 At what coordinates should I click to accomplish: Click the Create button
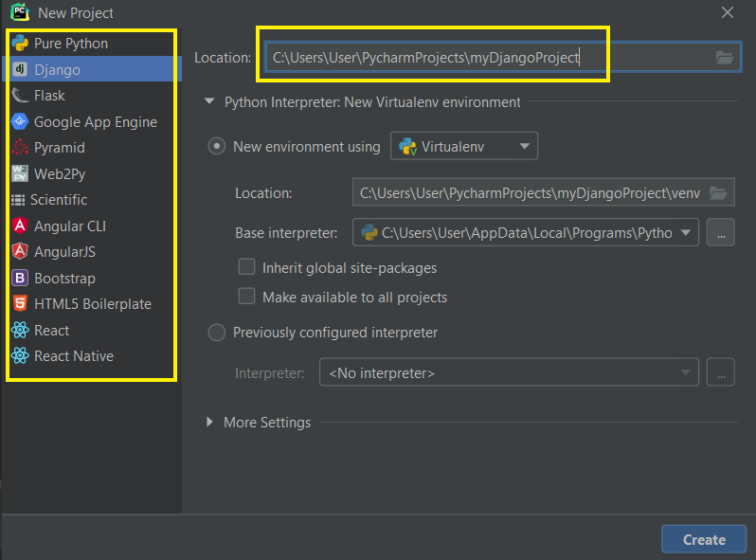[704, 539]
